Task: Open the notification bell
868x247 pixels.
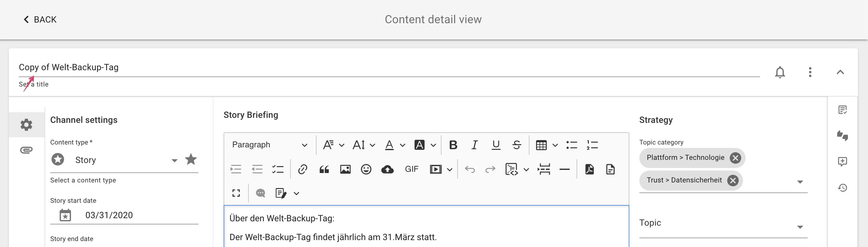Action: (x=780, y=72)
